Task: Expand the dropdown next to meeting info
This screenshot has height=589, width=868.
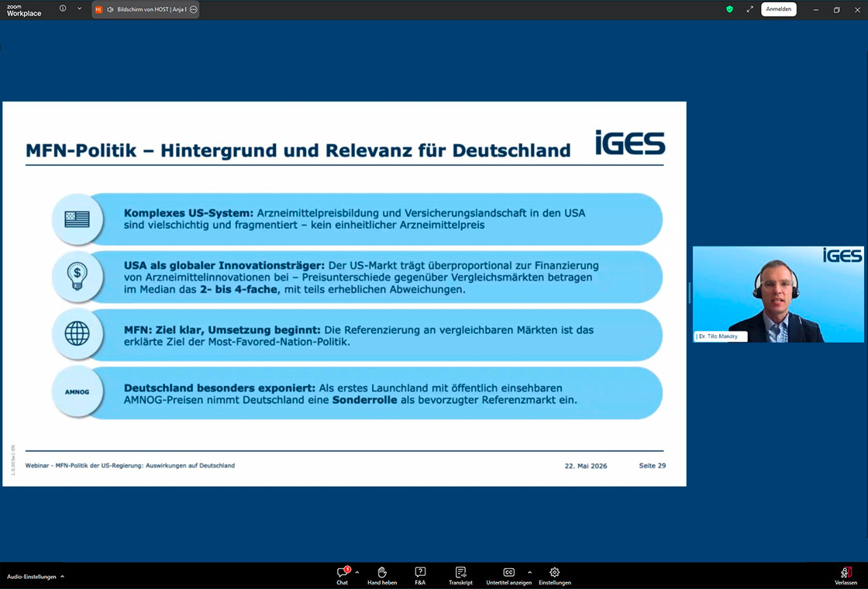Action: point(79,9)
